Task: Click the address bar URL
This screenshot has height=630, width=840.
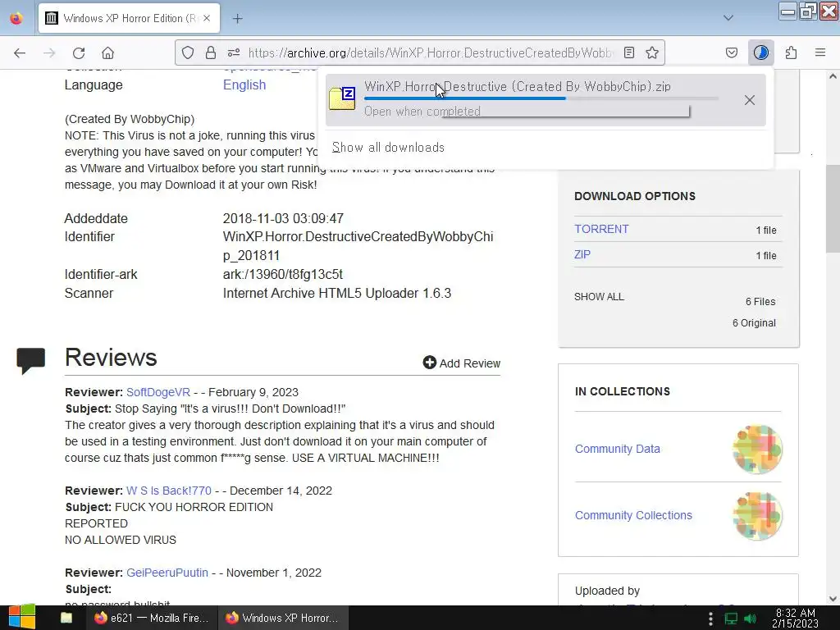Action: (x=430, y=52)
